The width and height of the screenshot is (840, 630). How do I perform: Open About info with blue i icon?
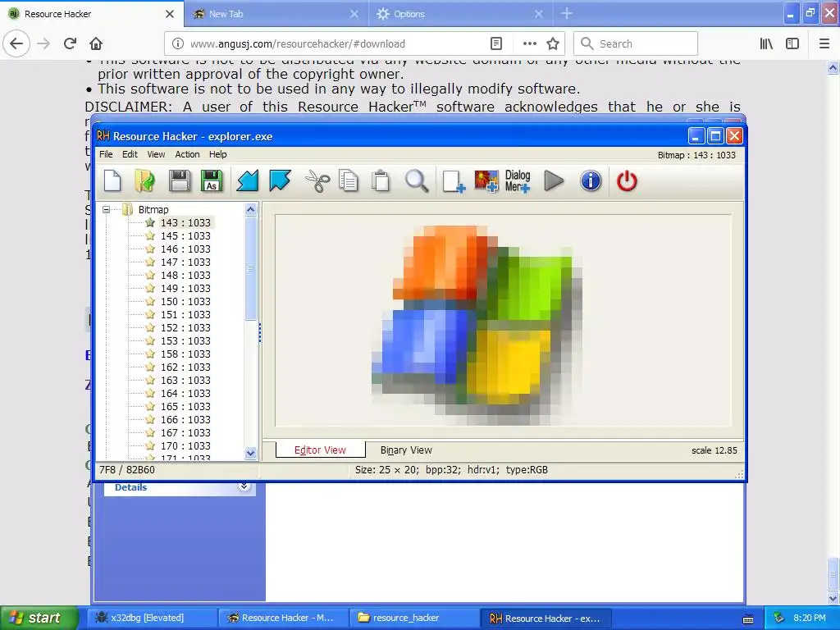tap(591, 181)
